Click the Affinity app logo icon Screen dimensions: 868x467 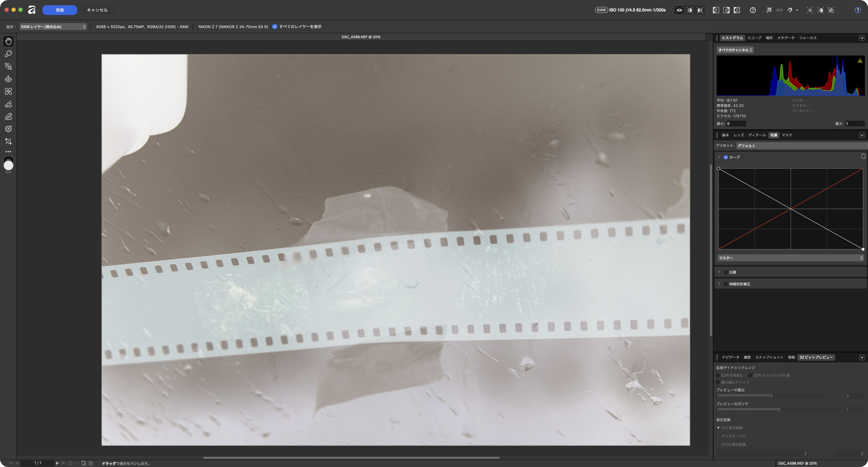click(32, 10)
